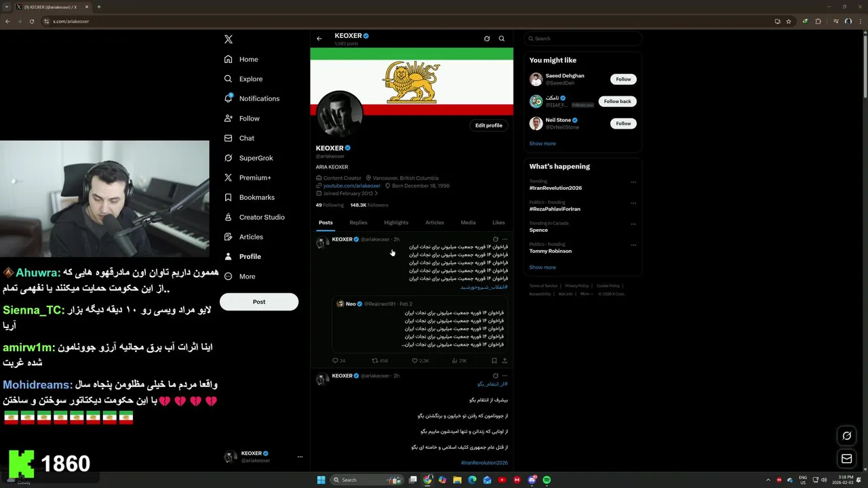Switch to the Highlights tab
The height and width of the screenshot is (488, 868).
[x=396, y=222]
